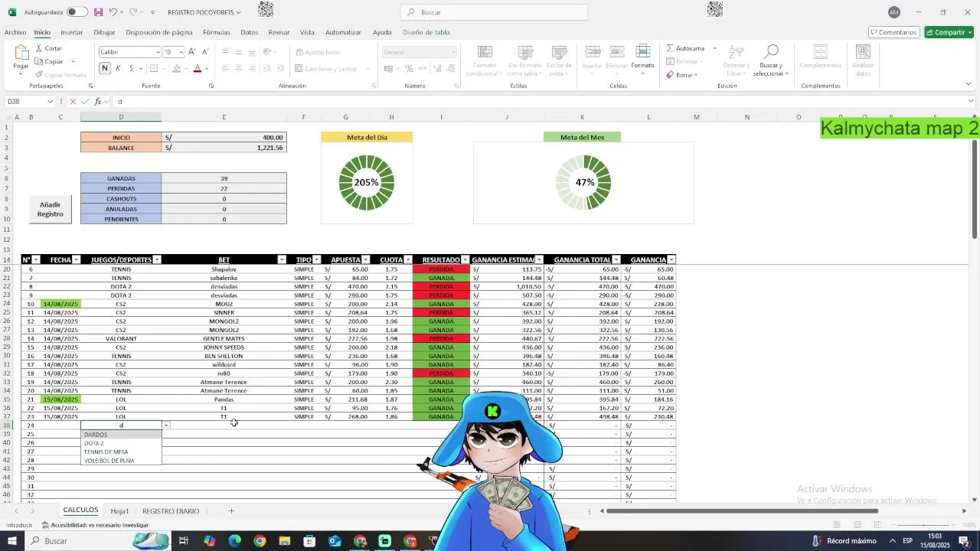Click the Excel logo icon
The height and width of the screenshot is (551, 980).
click(x=11, y=12)
